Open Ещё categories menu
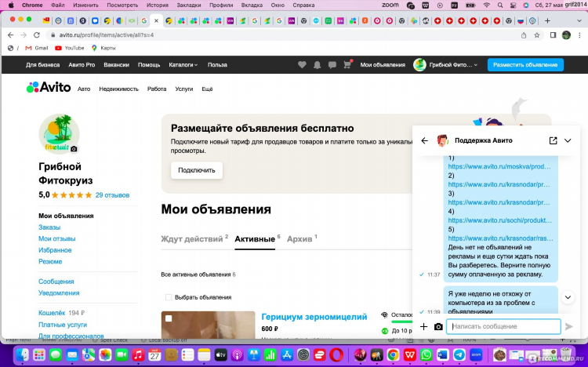Image resolution: width=588 pixels, height=367 pixels. click(x=207, y=89)
